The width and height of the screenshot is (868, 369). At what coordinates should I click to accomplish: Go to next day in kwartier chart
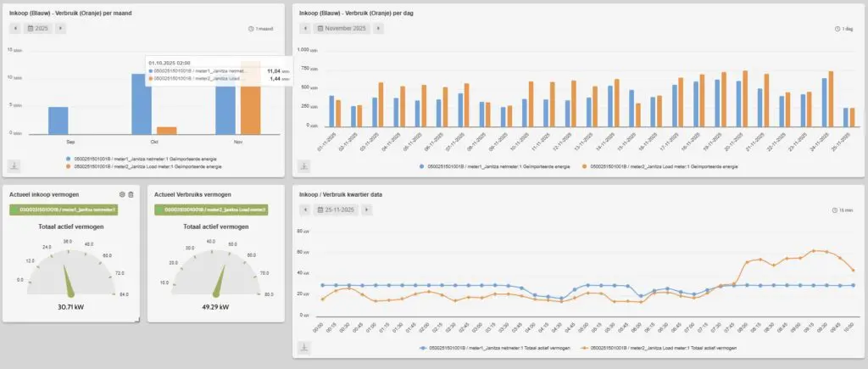coord(366,209)
